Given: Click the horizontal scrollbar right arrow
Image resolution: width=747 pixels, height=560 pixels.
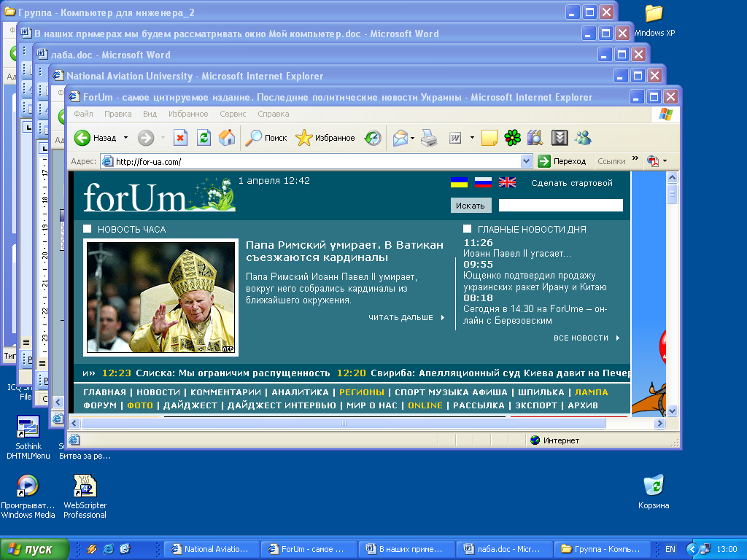Looking at the screenshot, I should click(x=659, y=423).
